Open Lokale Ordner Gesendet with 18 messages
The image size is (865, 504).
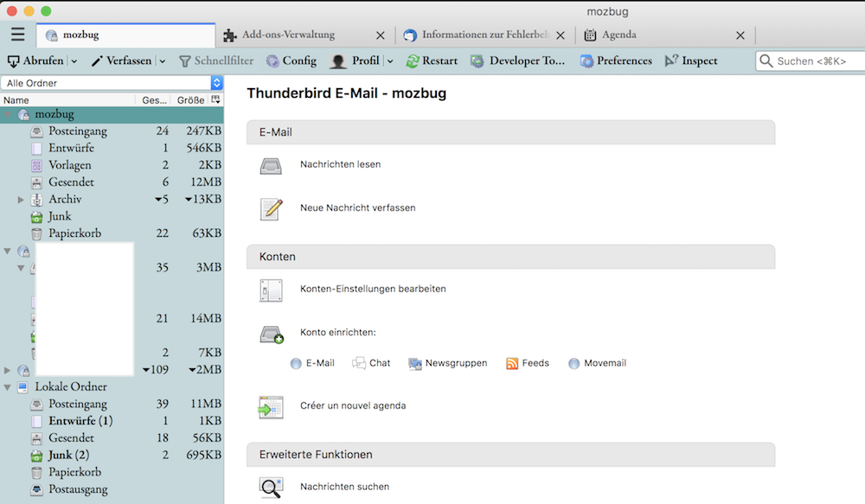coord(71,438)
